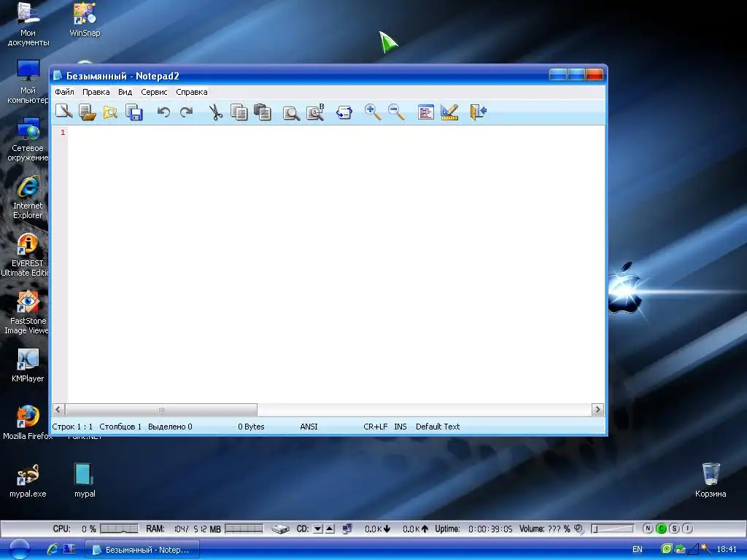Viewport: 747px width, 560px height.
Task: Click the Copy toolbar icon
Action: coord(239,112)
